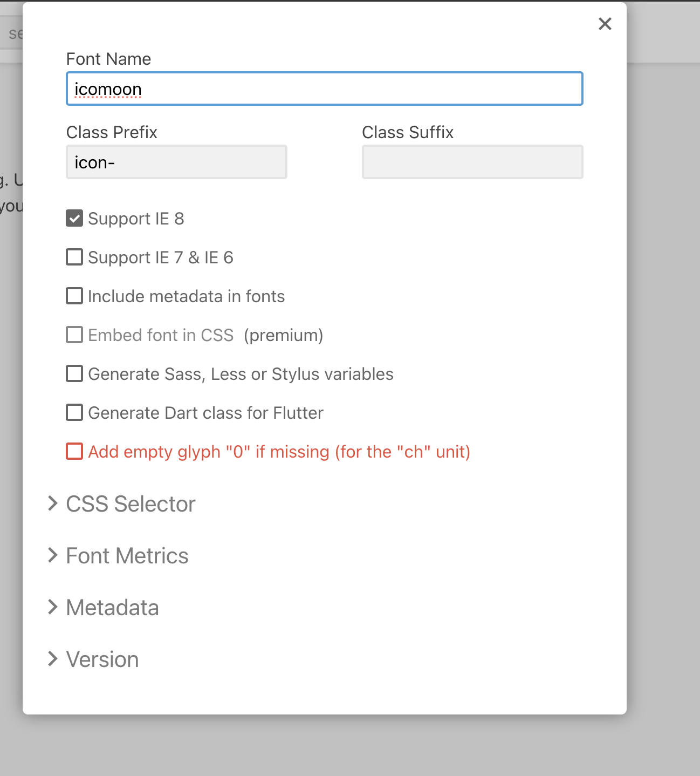The width and height of the screenshot is (700, 776).
Task: Click the Class Prefix text field
Action: coord(176,162)
